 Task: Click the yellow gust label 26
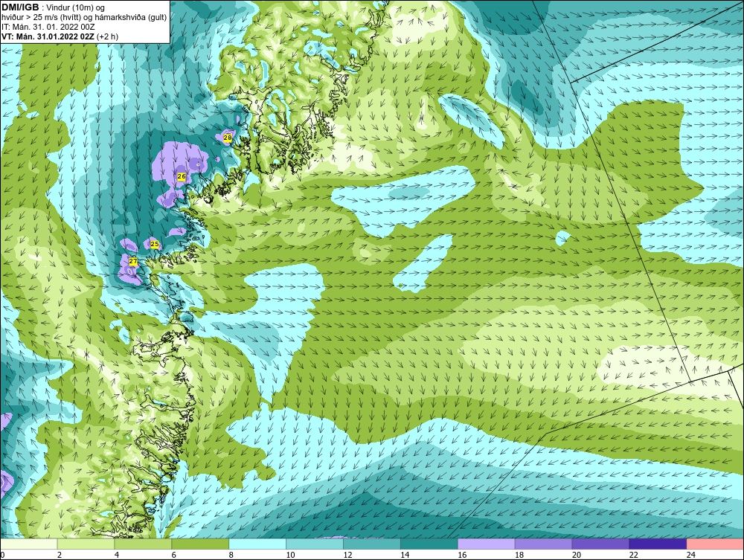tap(182, 176)
